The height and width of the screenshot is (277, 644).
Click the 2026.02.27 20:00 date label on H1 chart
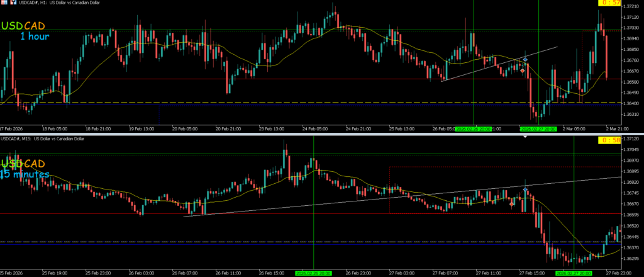pos(538,128)
